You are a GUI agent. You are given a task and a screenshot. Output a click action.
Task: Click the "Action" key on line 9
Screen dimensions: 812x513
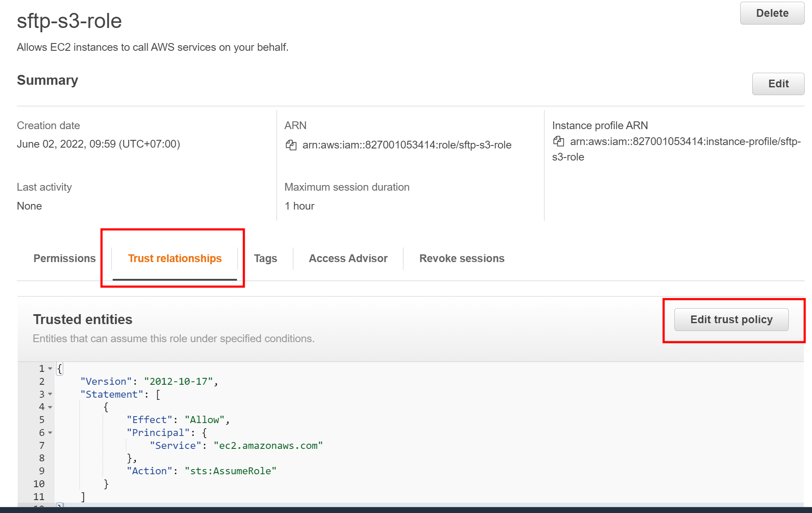coord(150,471)
